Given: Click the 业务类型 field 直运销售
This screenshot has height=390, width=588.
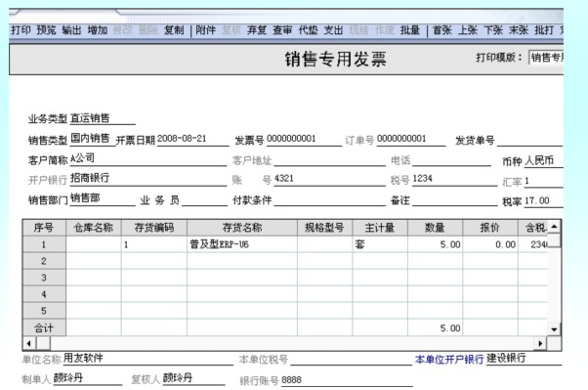Looking at the screenshot, I should pyautogui.click(x=103, y=118).
